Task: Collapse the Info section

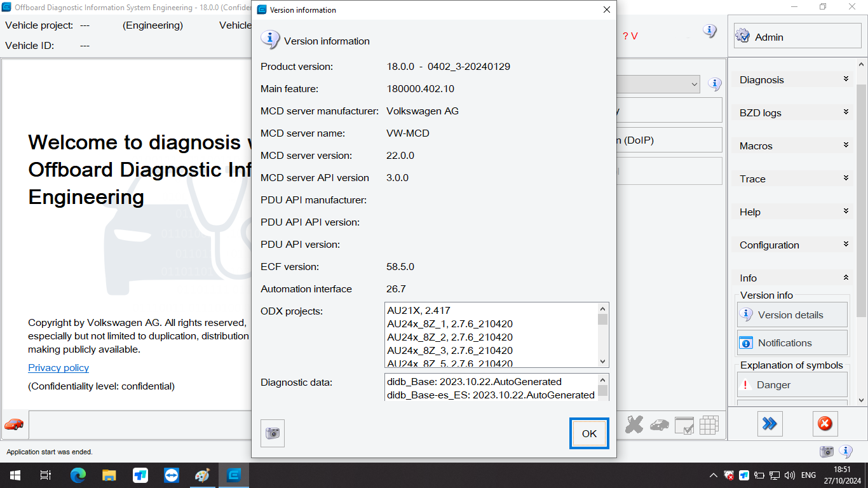Action: 792,278
